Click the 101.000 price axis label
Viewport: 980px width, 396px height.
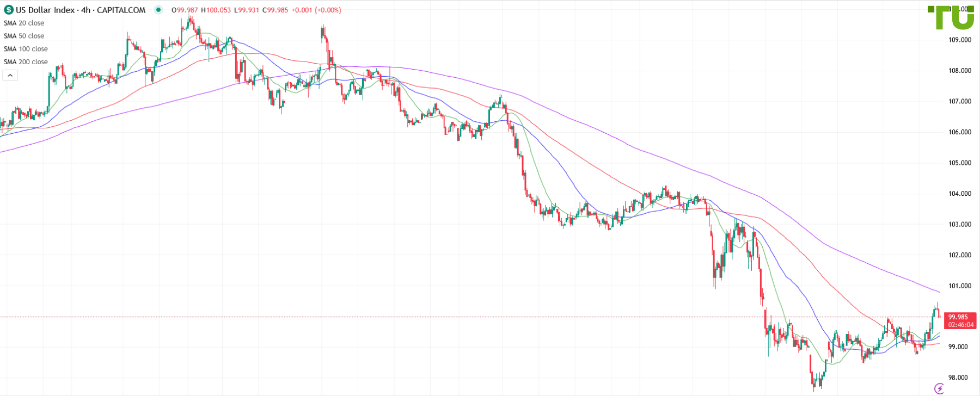pyautogui.click(x=960, y=286)
